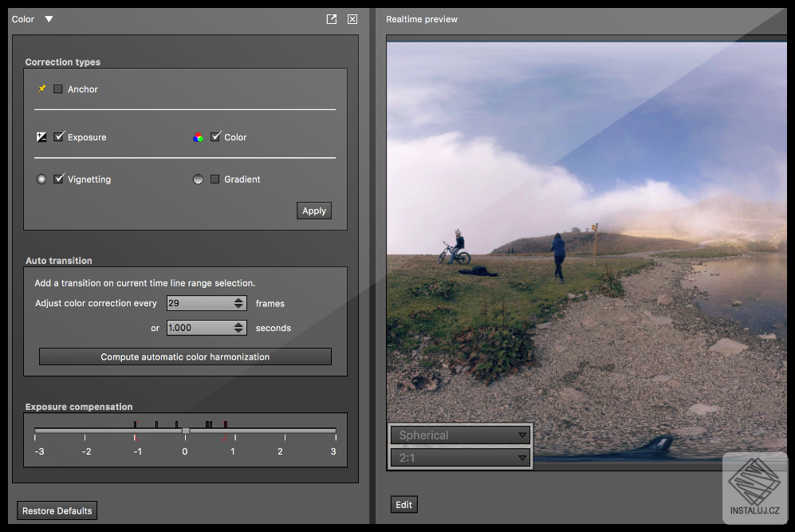Close the Color panel
Viewport: 795px width, 532px height.
352,19
